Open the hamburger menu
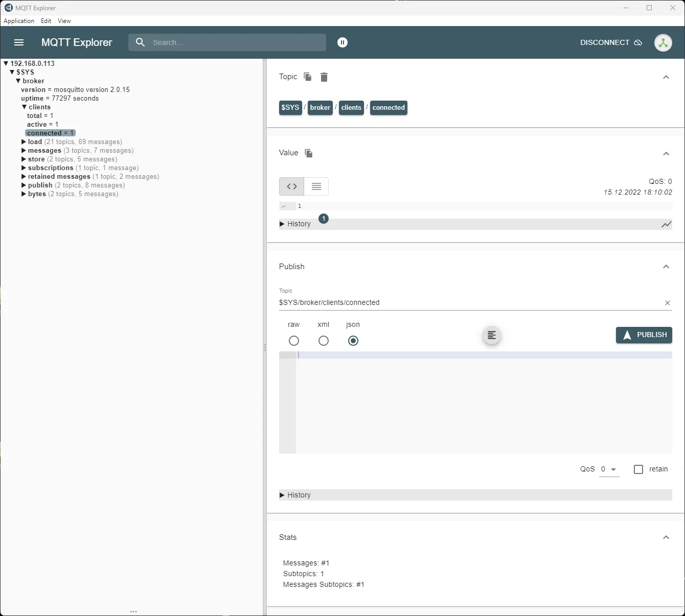The image size is (685, 616). tap(19, 42)
